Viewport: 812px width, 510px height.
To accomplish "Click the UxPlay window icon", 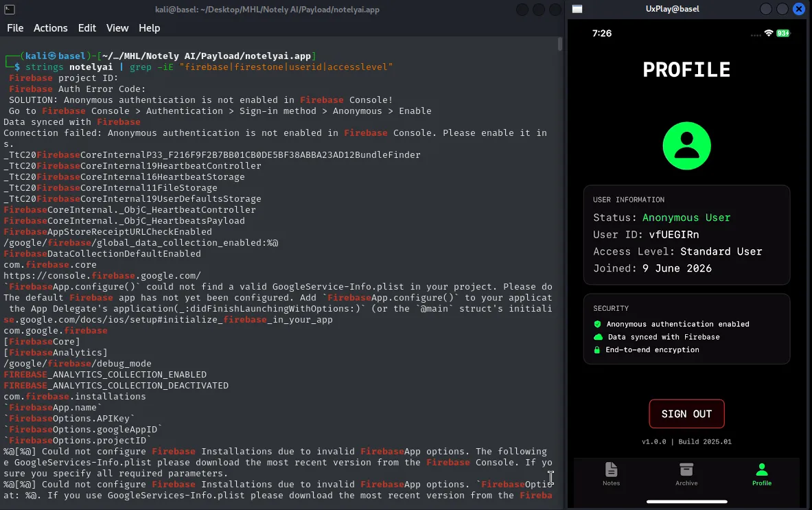I will pyautogui.click(x=577, y=9).
